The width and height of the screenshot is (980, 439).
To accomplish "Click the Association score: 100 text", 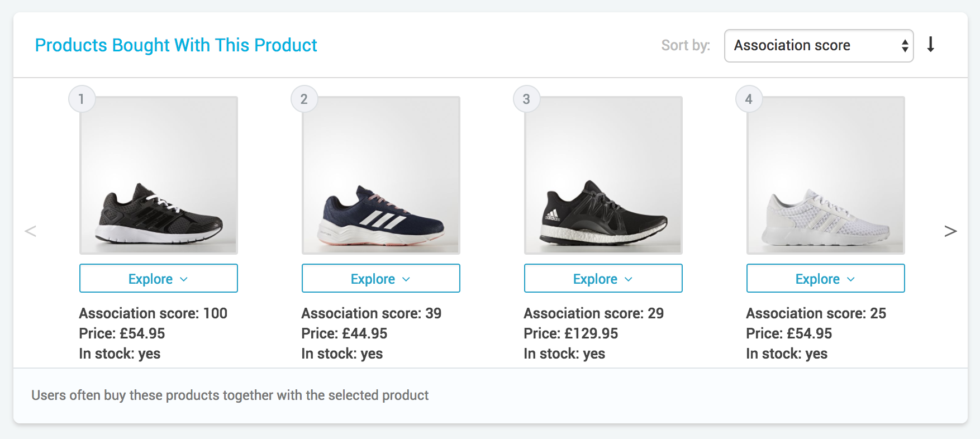I will (153, 313).
